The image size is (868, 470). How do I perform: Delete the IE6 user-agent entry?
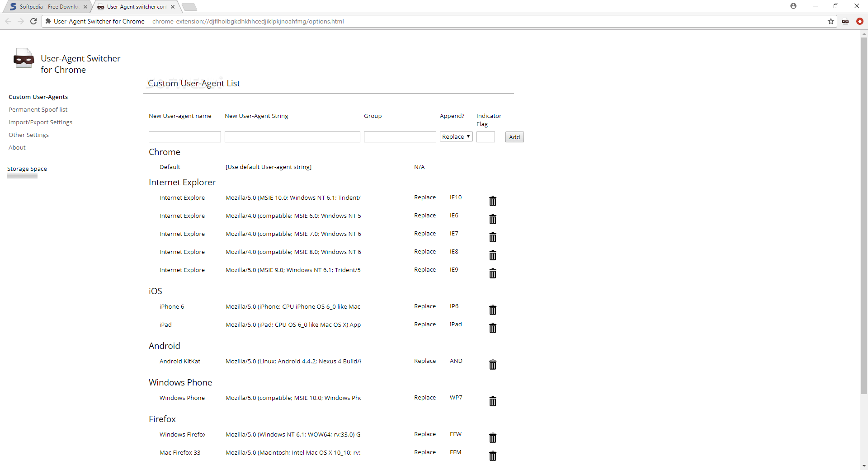click(493, 219)
